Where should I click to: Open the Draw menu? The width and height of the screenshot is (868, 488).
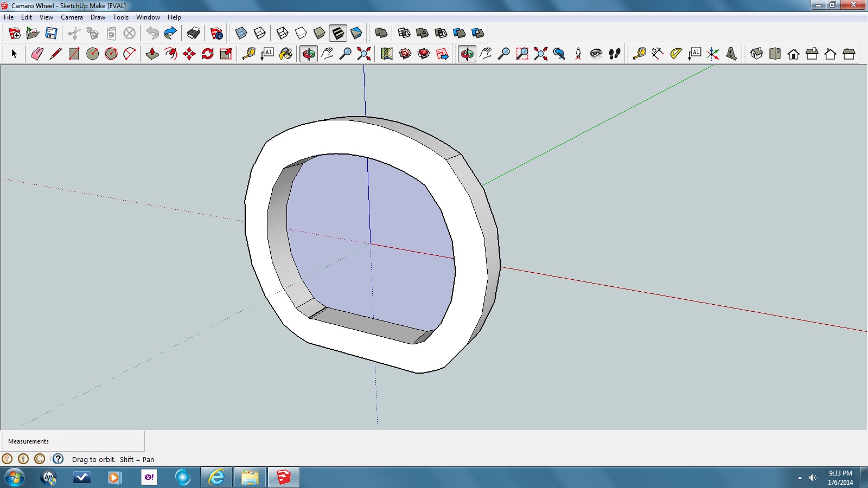[98, 17]
